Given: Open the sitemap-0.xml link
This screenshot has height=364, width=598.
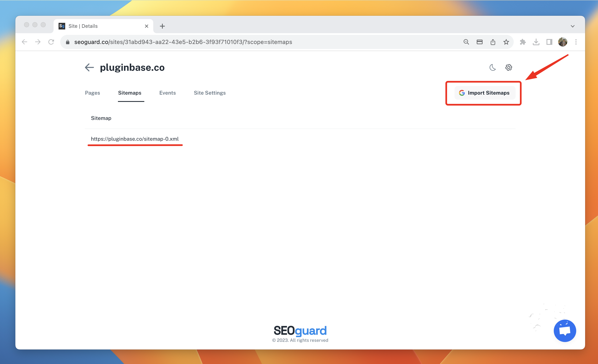Looking at the screenshot, I should tap(135, 139).
